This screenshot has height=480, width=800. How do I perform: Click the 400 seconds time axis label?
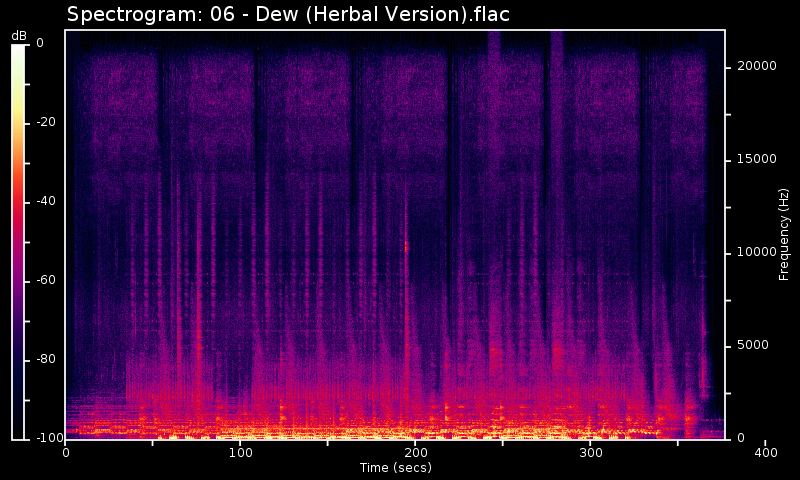765,453
